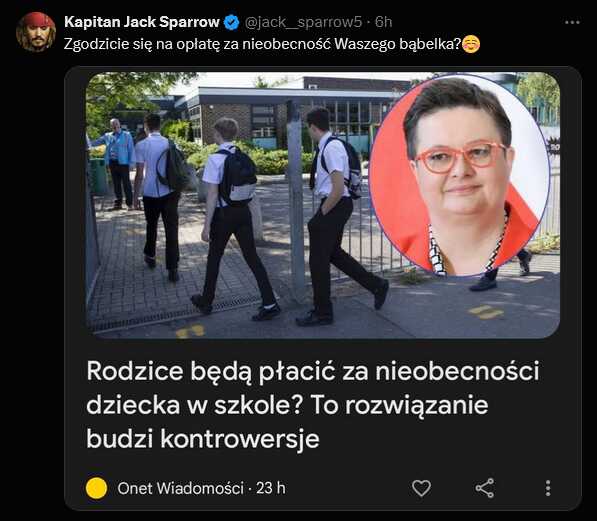Click the headline line 'budzi kontrowersje'

[x=203, y=439]
